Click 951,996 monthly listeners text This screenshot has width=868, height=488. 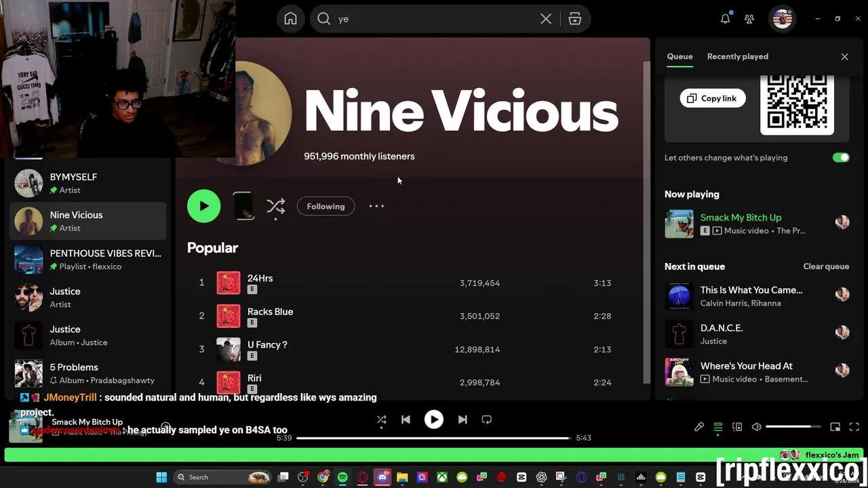(x=359, y=156)
